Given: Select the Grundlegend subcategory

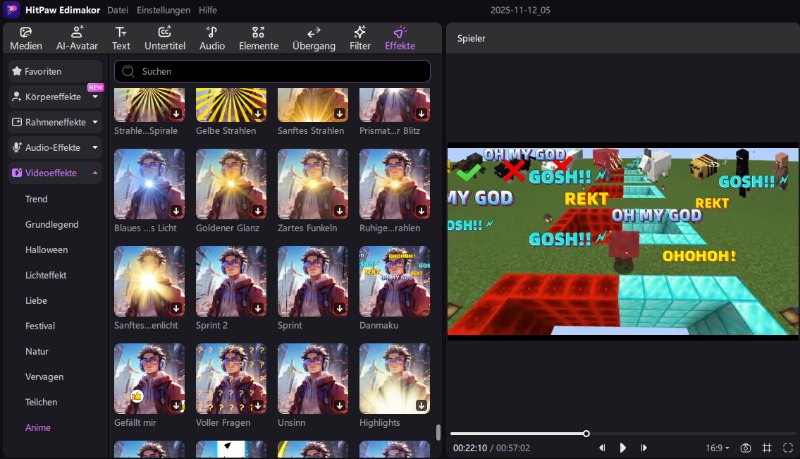Looking at the screenshot, I should click(52, 224).
